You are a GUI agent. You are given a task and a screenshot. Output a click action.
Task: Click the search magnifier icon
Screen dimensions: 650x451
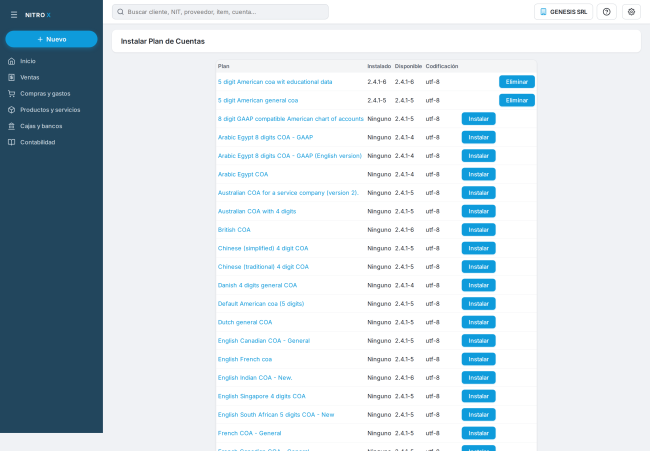pos(120,12)
